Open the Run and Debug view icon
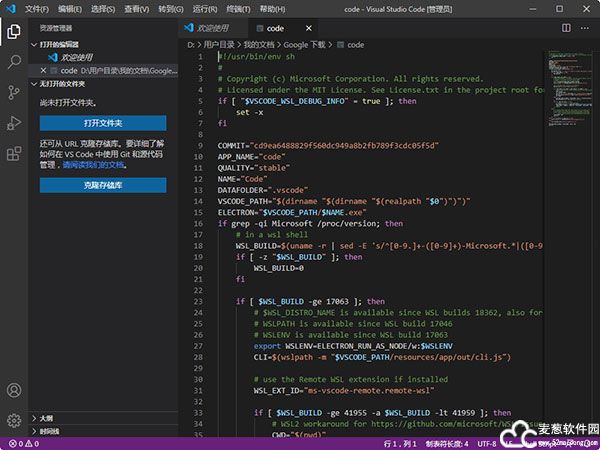The image size is (600, 450). pyautogui.click(x=14, y=123)
